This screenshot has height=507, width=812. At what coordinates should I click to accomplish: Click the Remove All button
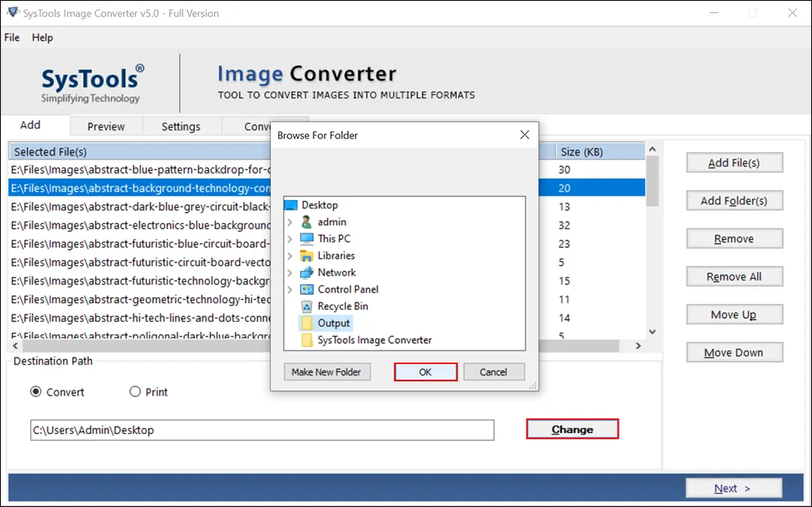pyautogui.click(x=735, y=277)
